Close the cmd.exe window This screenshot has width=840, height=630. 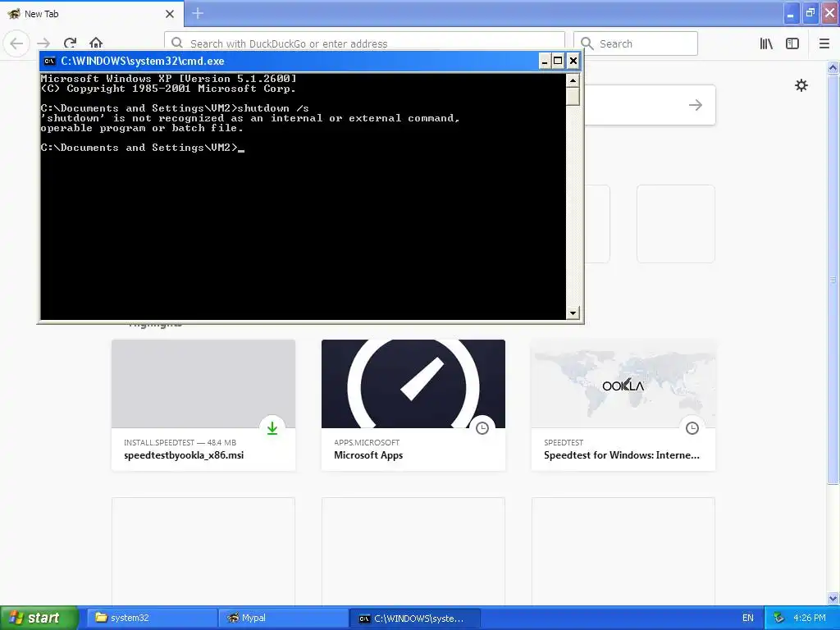click(573, 61)
